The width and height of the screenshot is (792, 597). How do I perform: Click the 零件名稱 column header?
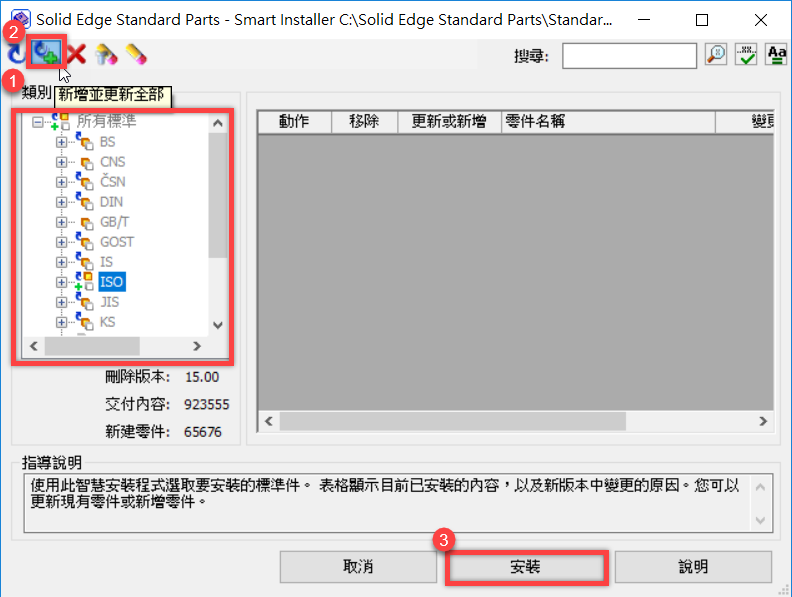(x=608, y=122)
